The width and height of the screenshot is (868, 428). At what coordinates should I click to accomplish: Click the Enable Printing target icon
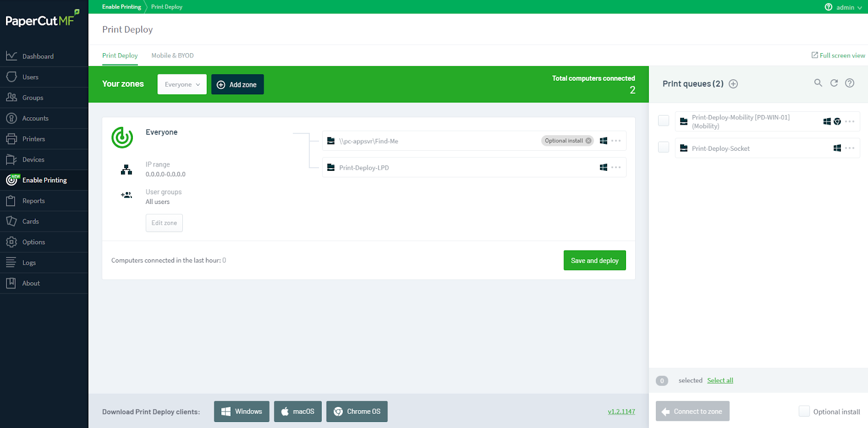pos(11,180)
